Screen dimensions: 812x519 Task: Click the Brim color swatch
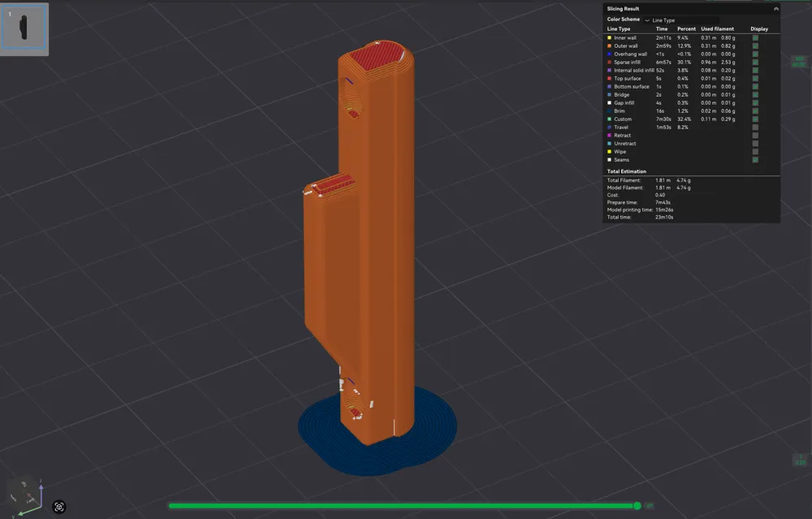coord(610,111)
